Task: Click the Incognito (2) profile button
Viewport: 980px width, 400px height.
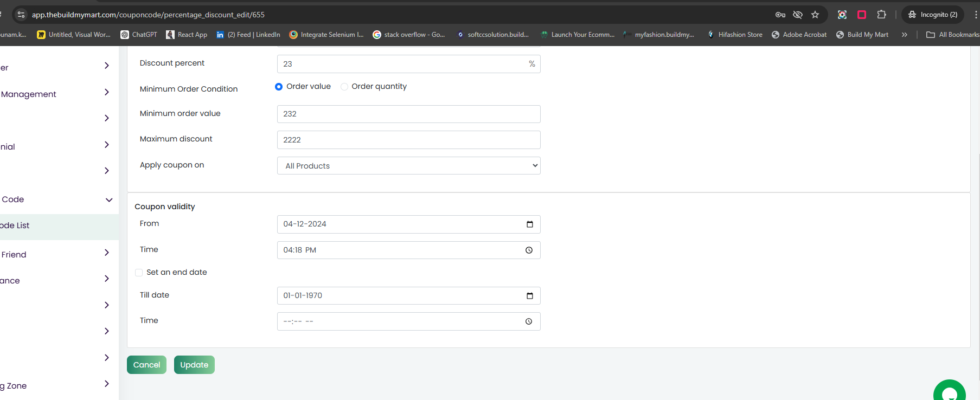Action: tap(932, 15)
